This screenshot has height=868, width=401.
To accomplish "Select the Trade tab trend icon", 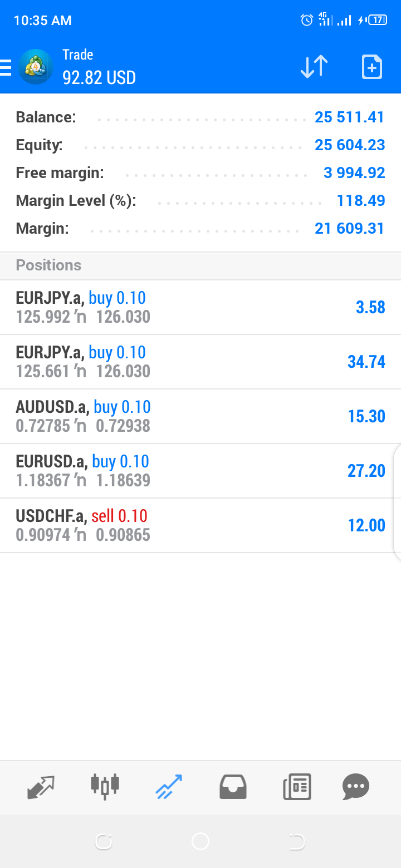I will pos(169,787).
